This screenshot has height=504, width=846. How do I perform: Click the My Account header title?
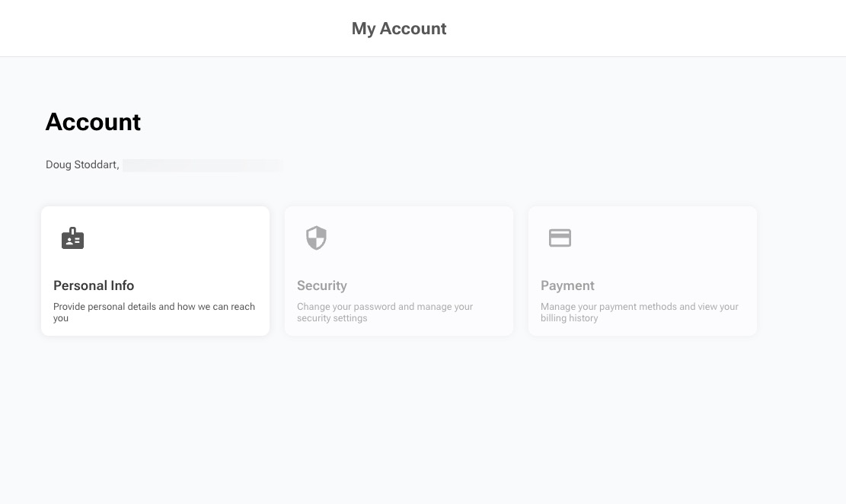[x=398, y=29]
